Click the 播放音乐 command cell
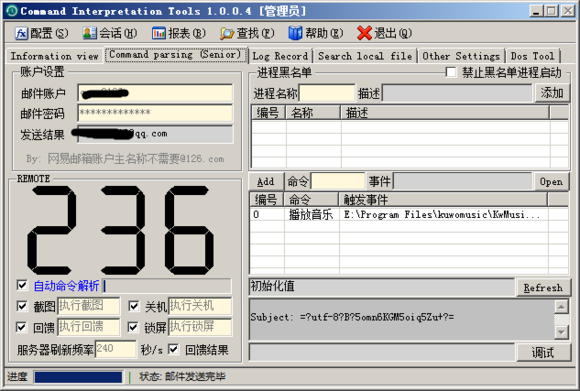The image size is (580, 391). point(311,215)
